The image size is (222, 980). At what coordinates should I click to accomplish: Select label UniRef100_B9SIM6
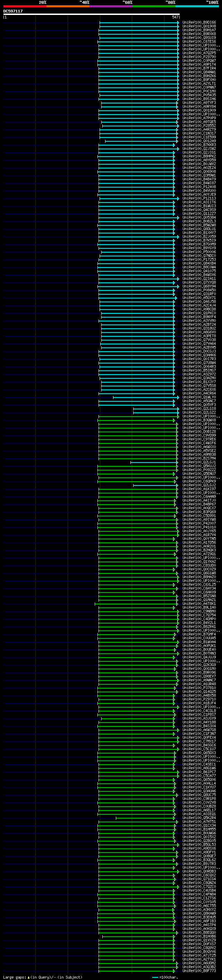point(199,99)
